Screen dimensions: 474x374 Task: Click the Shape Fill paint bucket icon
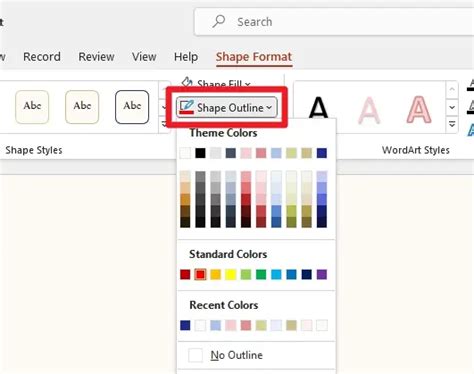pos(187,82)
